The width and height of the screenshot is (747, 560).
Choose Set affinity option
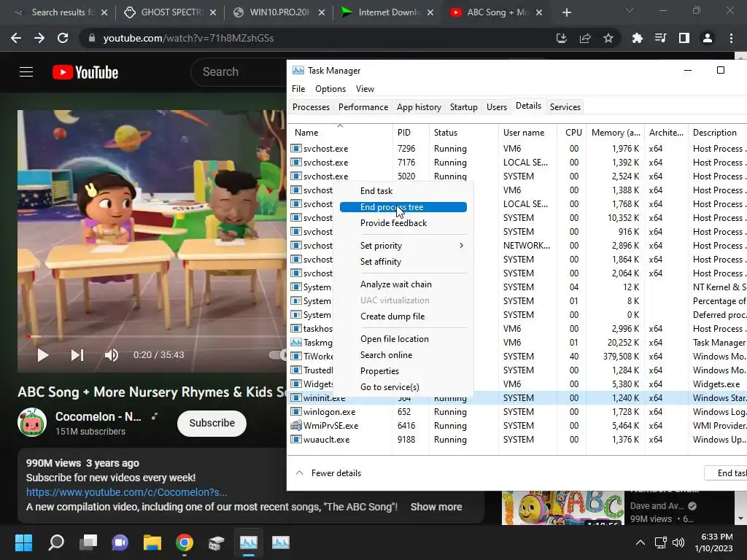coord(403,262)
